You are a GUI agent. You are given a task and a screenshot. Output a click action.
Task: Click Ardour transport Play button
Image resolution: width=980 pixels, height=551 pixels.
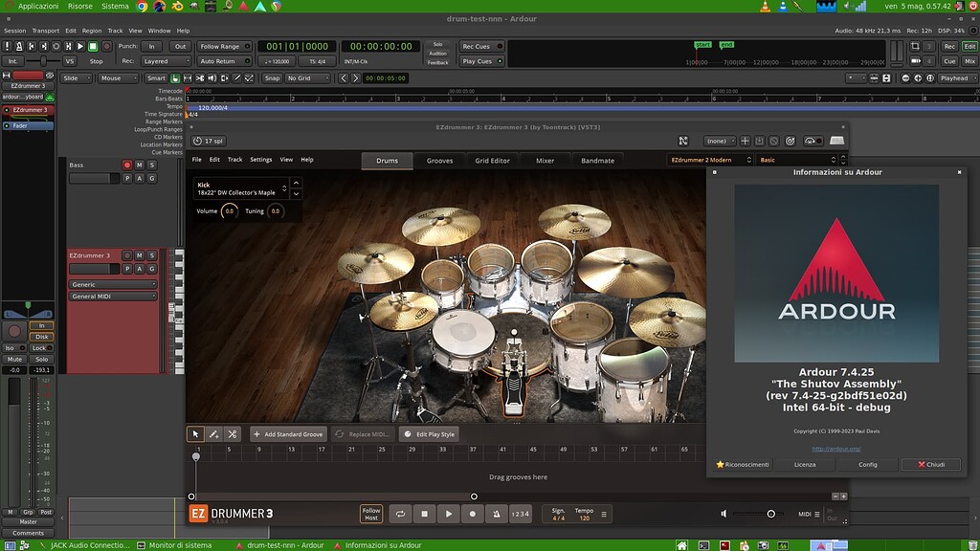pos(80,46)
